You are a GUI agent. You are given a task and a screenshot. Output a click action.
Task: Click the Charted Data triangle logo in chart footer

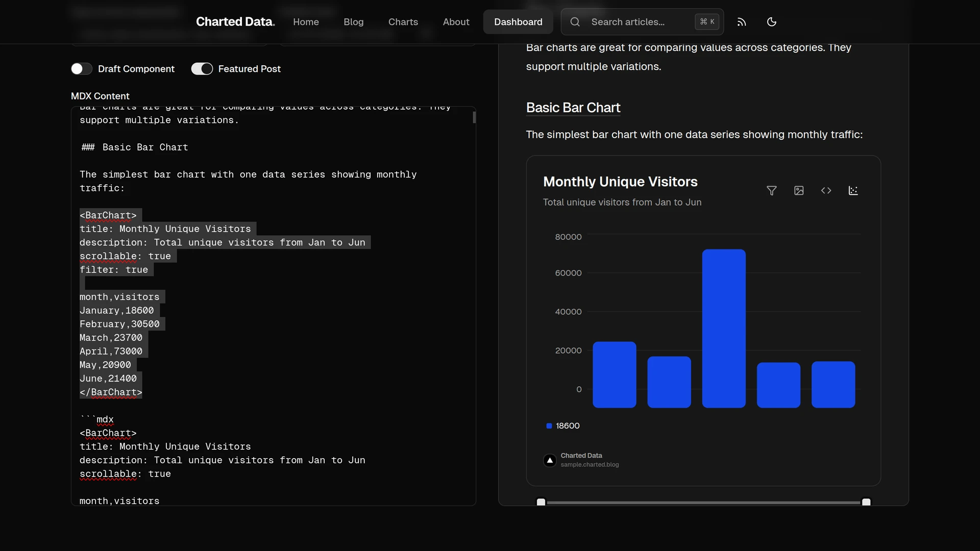(x=550, y=460)
